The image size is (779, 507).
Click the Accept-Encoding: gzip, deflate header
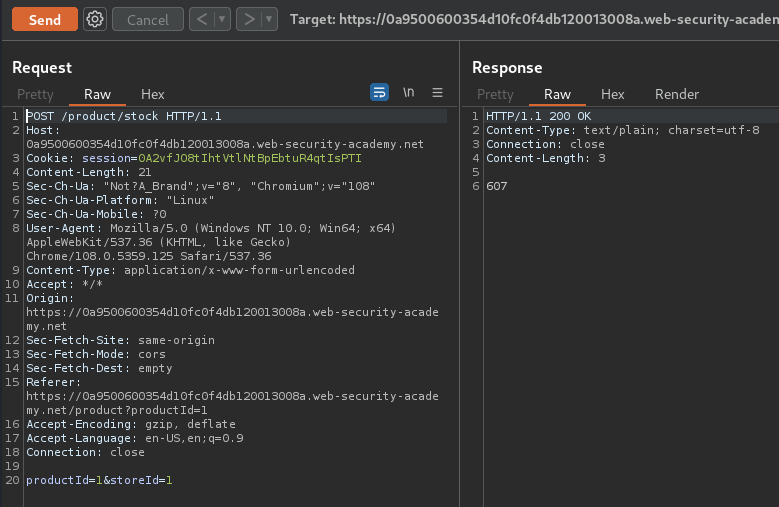(131, 424)
